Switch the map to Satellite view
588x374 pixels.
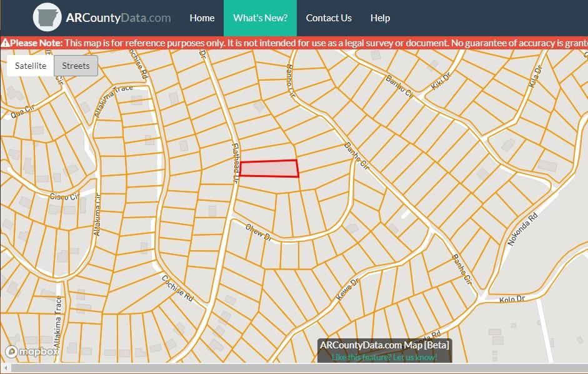click(x=31, y=66)
